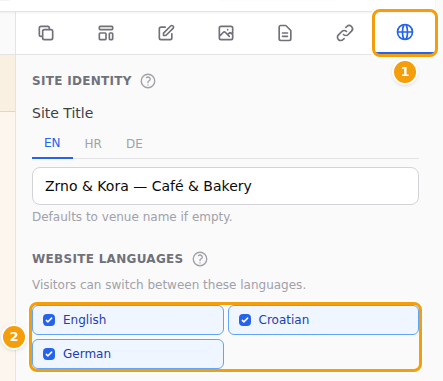Click the 'Visitors can switch between these languages.' text
The height and width of the screenshot is (381, 443).
click(169, 285)
